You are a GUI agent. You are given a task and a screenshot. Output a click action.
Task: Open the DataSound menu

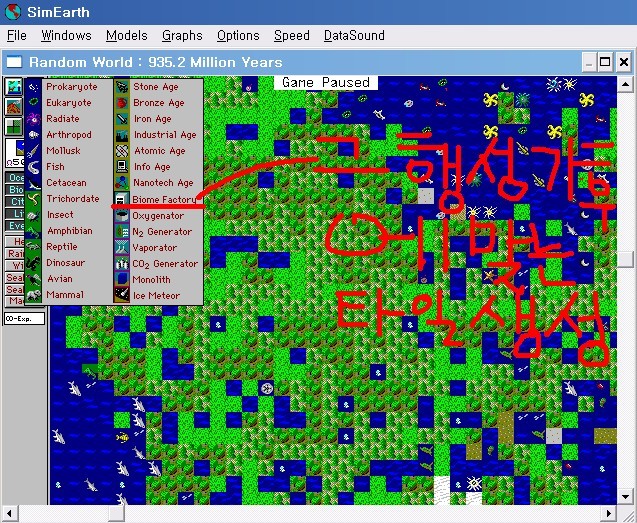coord(354,35)
